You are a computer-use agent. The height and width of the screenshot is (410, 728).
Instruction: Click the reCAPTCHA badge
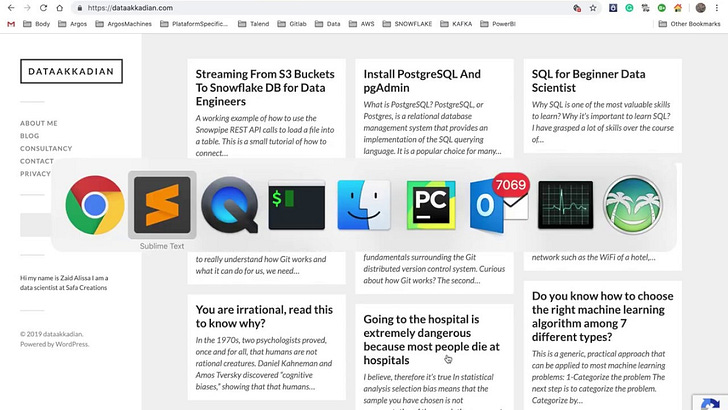click(x=710, y=403)
